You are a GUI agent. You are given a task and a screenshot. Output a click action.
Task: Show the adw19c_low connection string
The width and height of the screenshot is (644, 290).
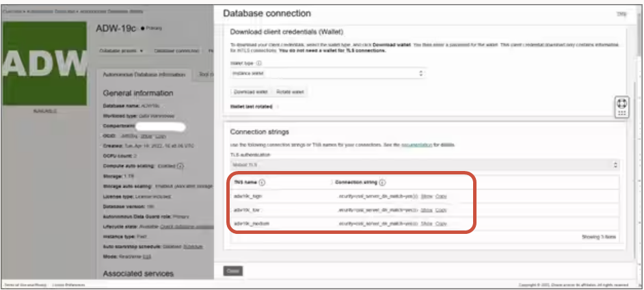coord(427,210)
